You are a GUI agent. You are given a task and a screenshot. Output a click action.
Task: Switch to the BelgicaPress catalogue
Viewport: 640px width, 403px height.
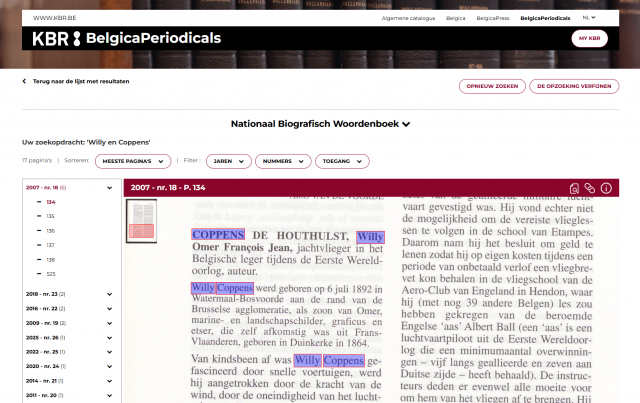tap(493, 18)
